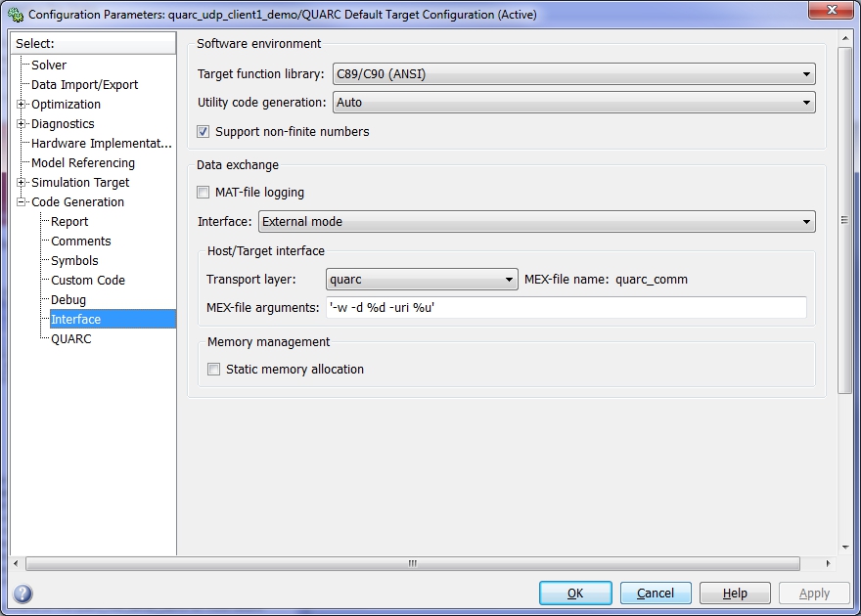Viewport: 861px width, 616px height.
Task: Click the Apply button
Action: tap(813, 593)
